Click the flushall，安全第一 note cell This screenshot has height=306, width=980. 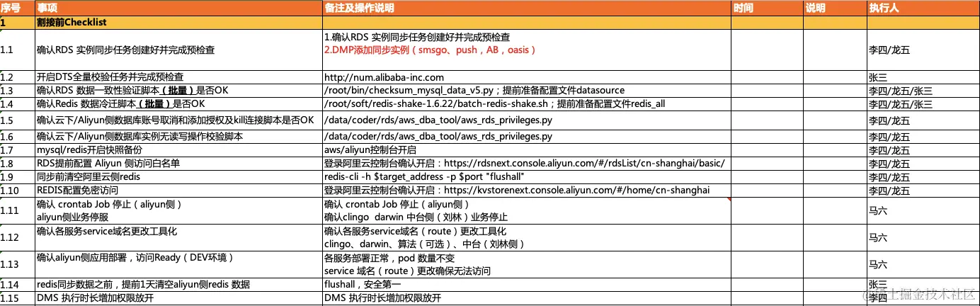(x=526, y=285)
